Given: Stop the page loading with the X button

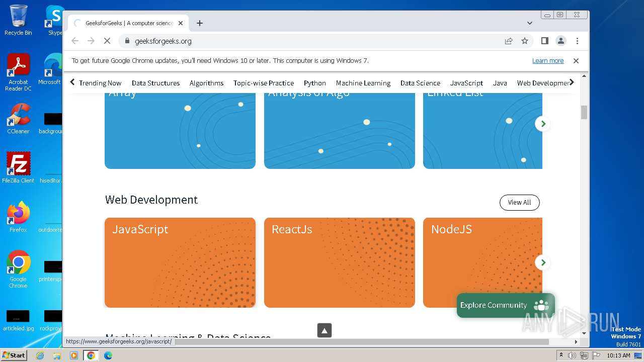Looking at the screenshot, I should [x=107, y=41].
